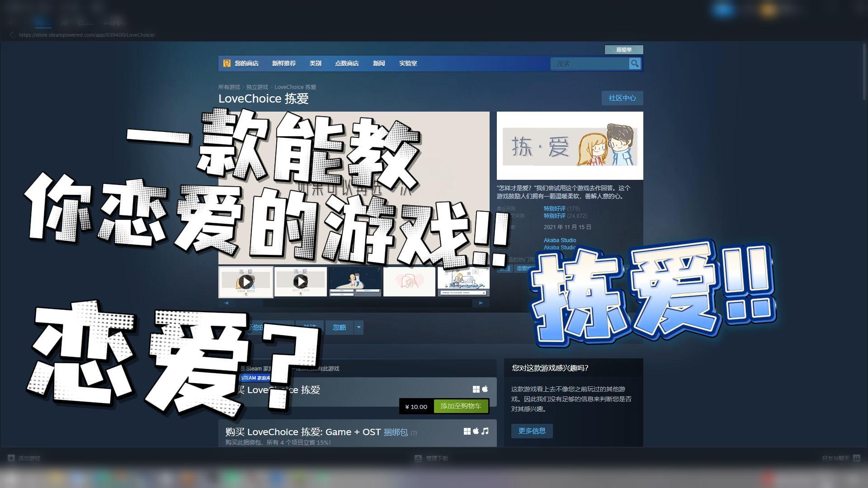Image resolution: width=868 pixels, height=488 pixels.
Task: Click the 更多信息 button
Action: (532, 431)
